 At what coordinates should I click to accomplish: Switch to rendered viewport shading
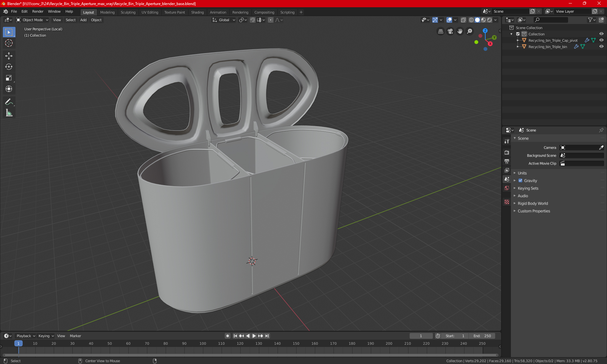(489, 20)
